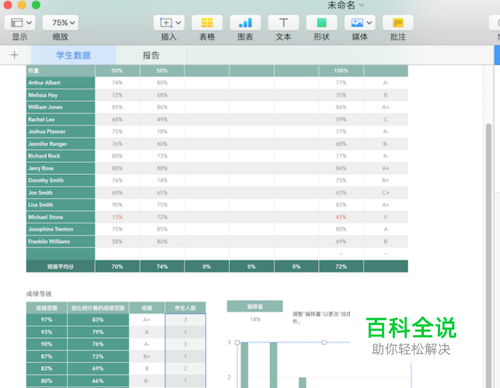Select the Dorothy Smith name cell

tap(60, 180)
